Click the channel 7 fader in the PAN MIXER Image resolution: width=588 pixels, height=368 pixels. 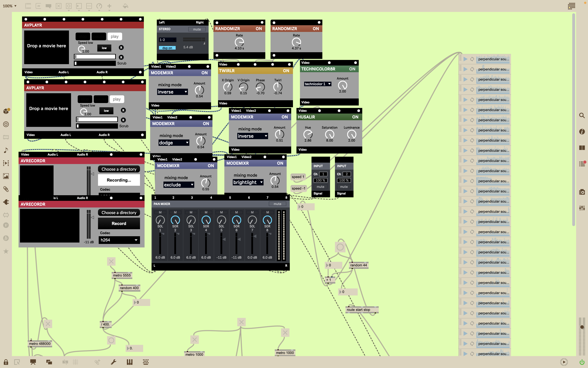click(x=252, y=243)
